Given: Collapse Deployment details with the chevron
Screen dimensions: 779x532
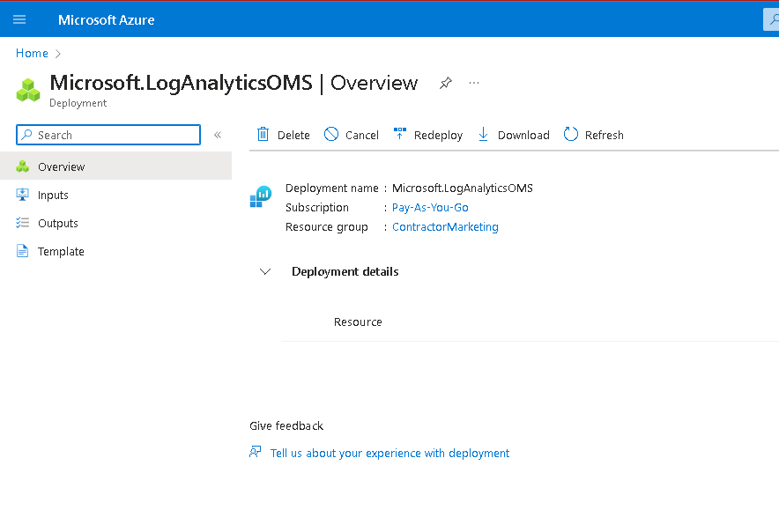Looking at the screenshot, I should tap(265, 271).
